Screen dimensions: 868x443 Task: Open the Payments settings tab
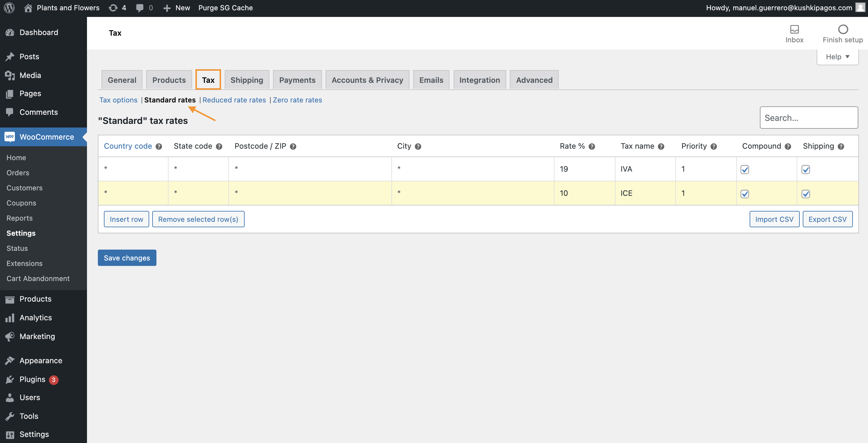point(297,80)
